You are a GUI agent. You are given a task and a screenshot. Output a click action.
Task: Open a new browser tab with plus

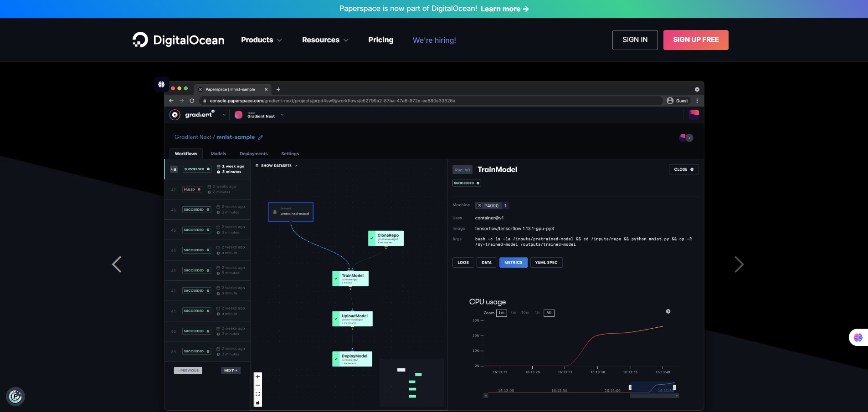pos(278,89)
